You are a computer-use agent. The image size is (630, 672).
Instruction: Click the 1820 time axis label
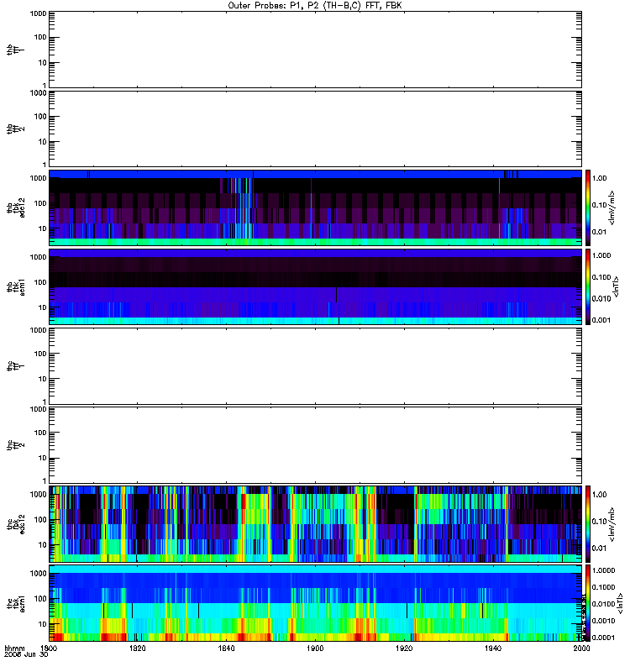pyautogui.click(x=137, y=648)
